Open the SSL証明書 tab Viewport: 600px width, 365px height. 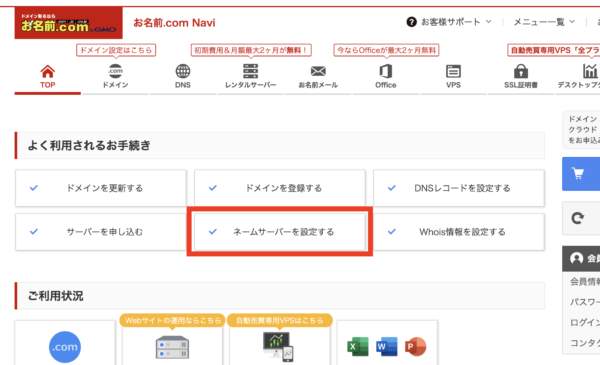coord(521,77)
